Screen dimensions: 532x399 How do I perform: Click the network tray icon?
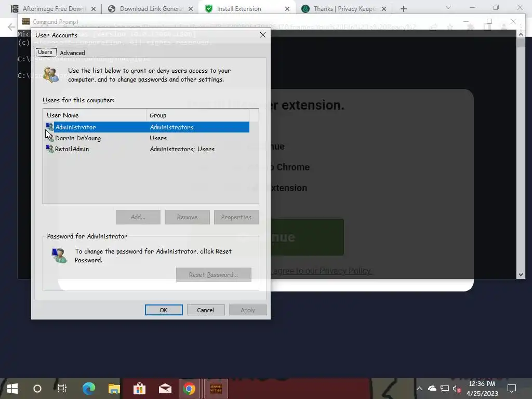[x=445, y=389]
